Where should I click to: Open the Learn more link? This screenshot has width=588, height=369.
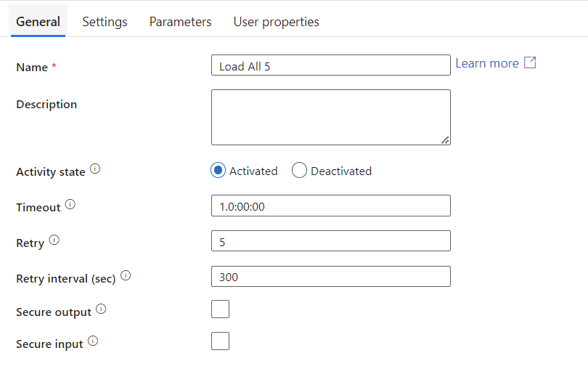click(x=487, y=63)
